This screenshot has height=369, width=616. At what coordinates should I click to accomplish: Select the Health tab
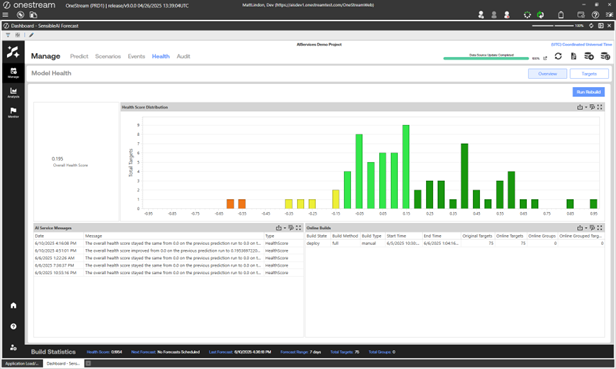point(161,56)
